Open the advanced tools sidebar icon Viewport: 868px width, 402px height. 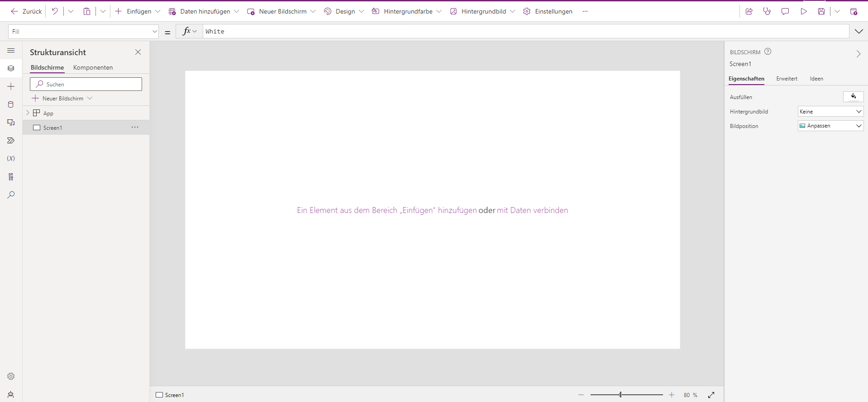11,177
